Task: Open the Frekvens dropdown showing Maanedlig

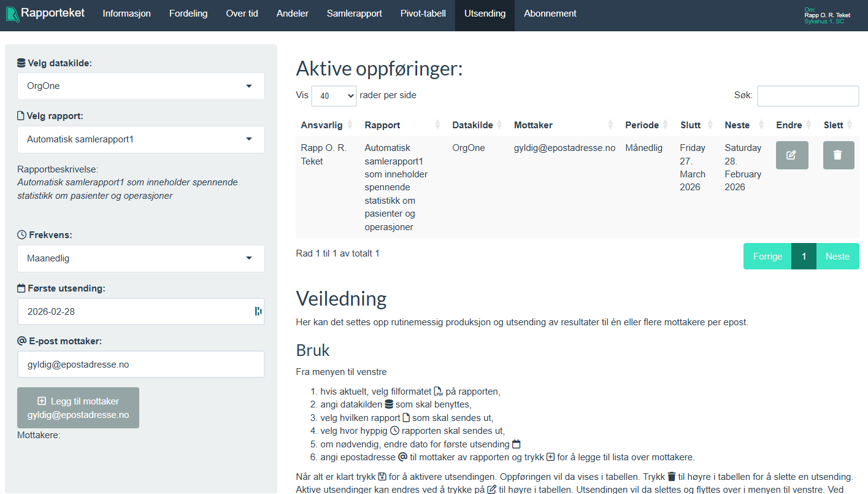Action: tap(140, 258)
